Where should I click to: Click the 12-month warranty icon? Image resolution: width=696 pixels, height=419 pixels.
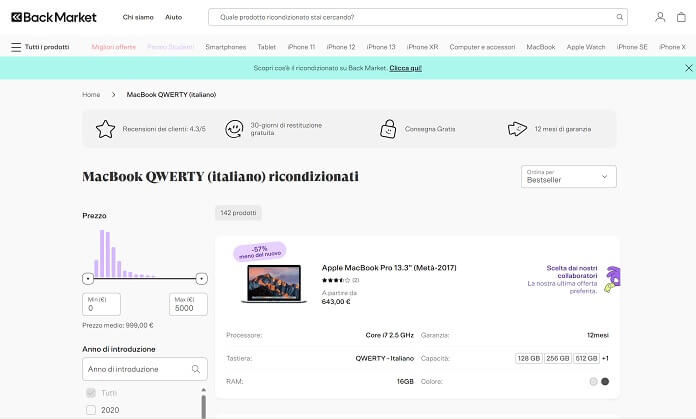(517, 129)
